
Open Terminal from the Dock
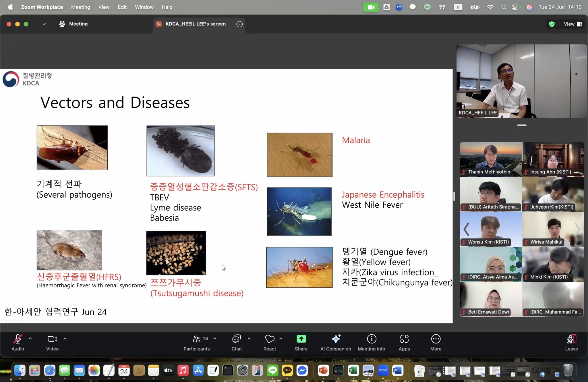228,371
